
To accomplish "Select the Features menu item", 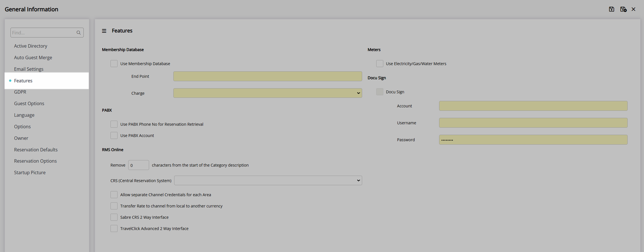I will coord(47,81).
